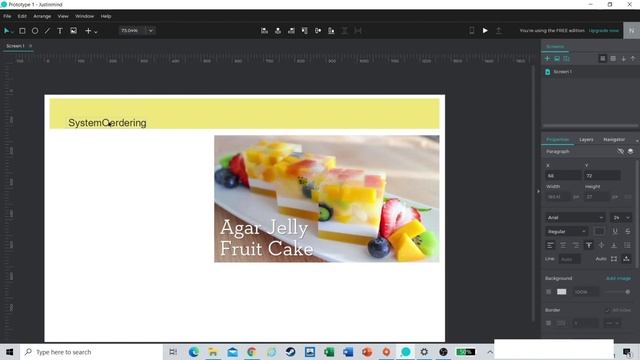Select the arrow selection tool

7,31
